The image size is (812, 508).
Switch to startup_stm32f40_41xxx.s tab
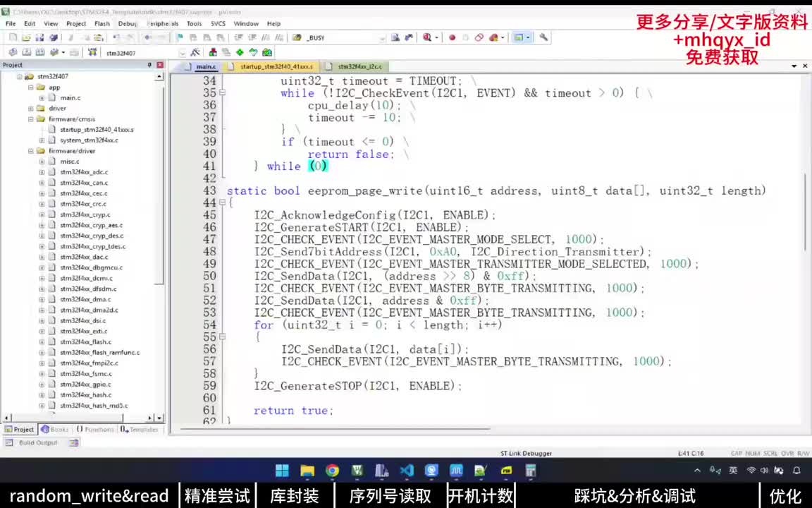pyautogui.click(x=273, y=66)
